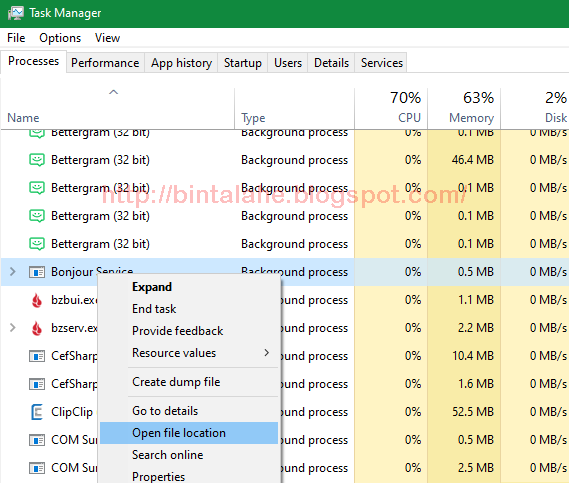Open the View menu
Image resolution: width=569 pixels, height=483 pixels.
click(x=107, y=38)
